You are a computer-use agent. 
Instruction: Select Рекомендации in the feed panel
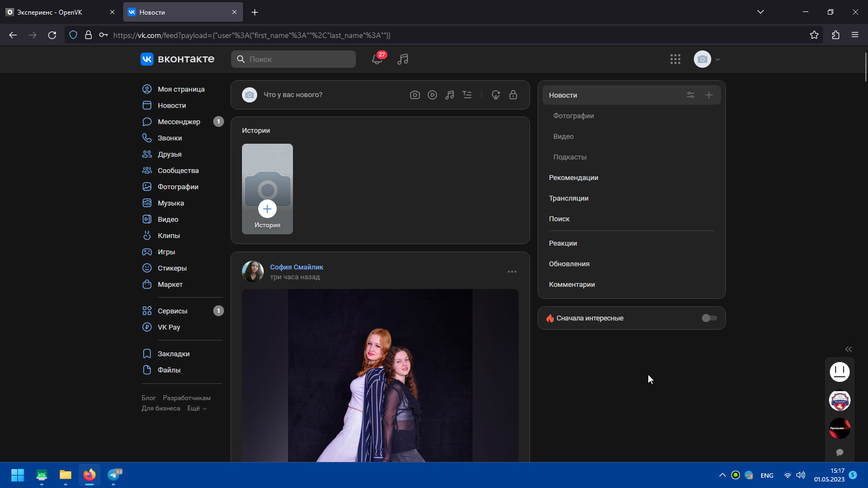click(x=573, y=178)
